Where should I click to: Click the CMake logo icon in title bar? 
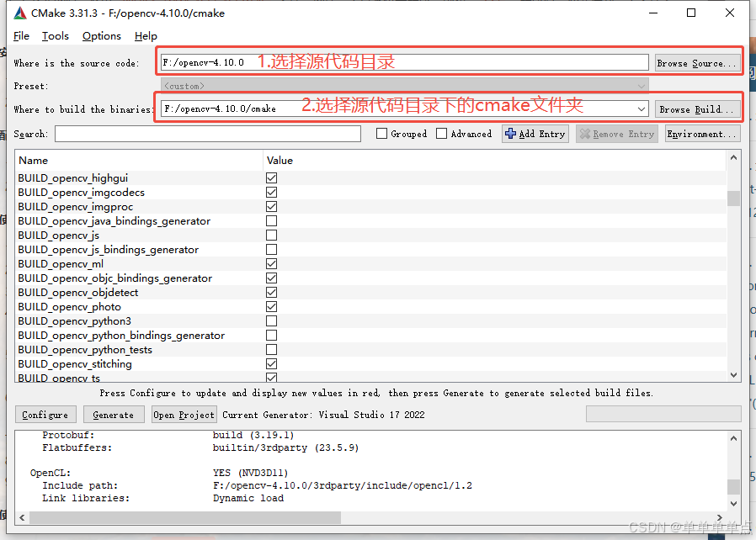(x=19, y=13)
